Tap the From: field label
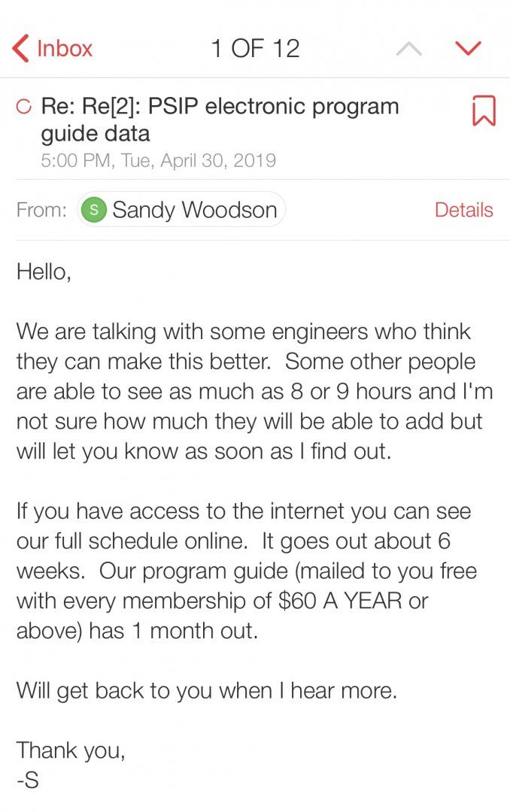Image resolution: width=510 pixels, height=812 pixels. 41,210
